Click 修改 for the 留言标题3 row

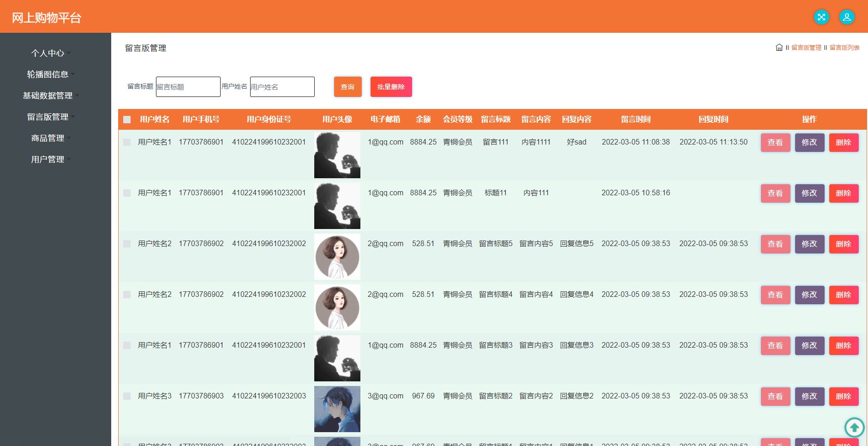809,345
